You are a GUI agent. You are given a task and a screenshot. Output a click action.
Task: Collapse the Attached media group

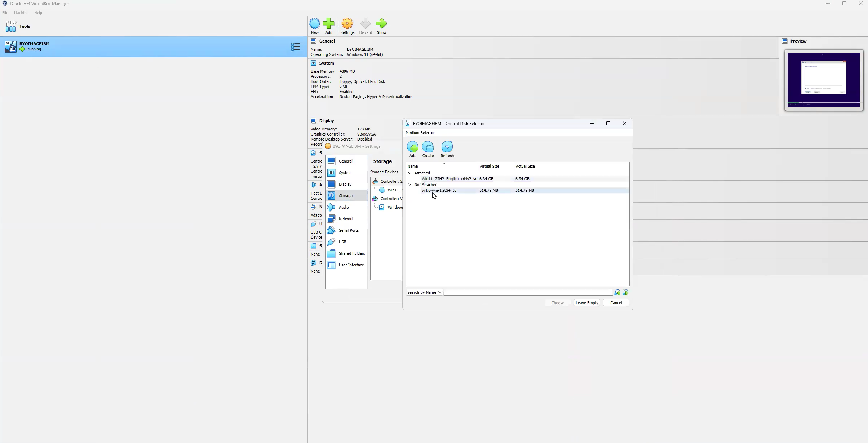click(410, 173)
